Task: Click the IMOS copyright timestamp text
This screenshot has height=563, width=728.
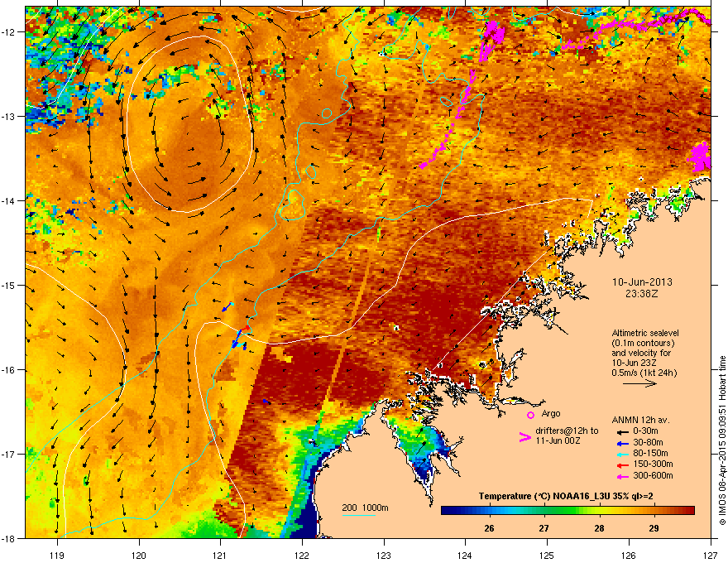Action: (722, 440)
